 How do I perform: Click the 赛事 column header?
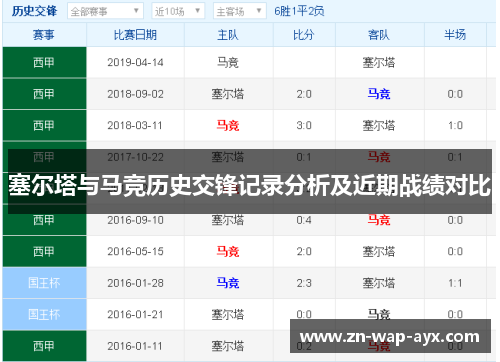[x=44, y=35]
